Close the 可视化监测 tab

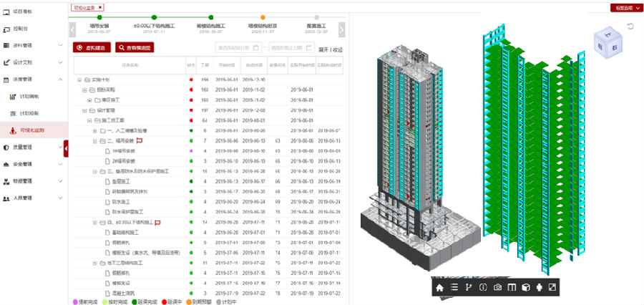coord(100,7)
